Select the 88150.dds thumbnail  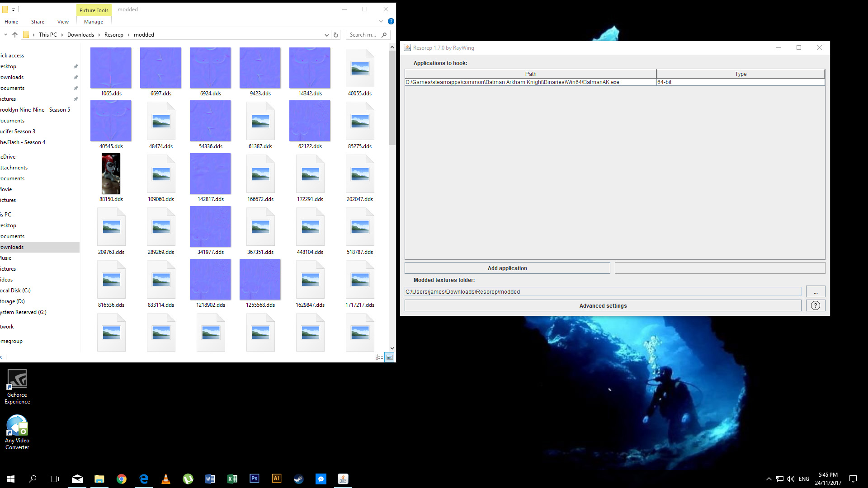111,174
